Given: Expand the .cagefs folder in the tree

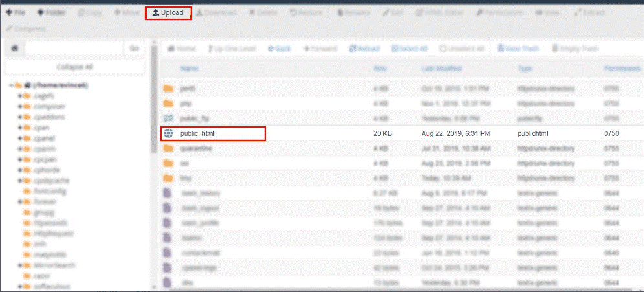Looking at the screenshot, I should [x=20, y=96].
